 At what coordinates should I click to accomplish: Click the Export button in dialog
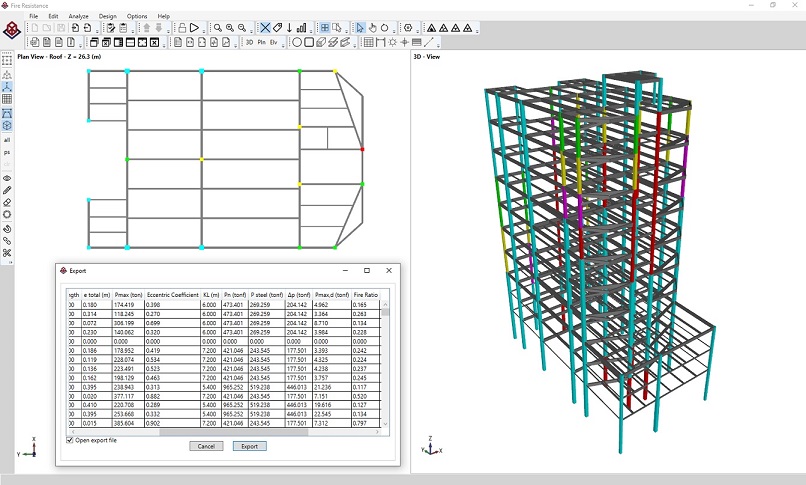click(249, 446)
